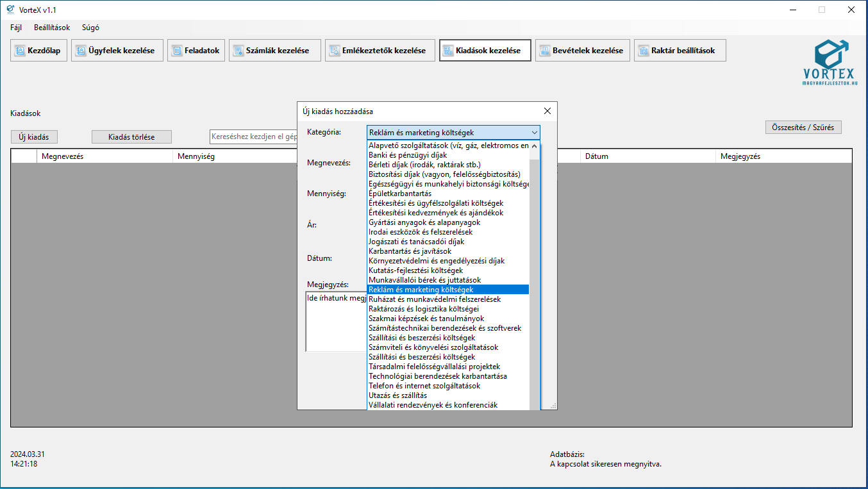Choose 'Utazás és szállítás' from list
Viewport: 868px width, 489px height.
pyautogui.click(x=397, y=395)
